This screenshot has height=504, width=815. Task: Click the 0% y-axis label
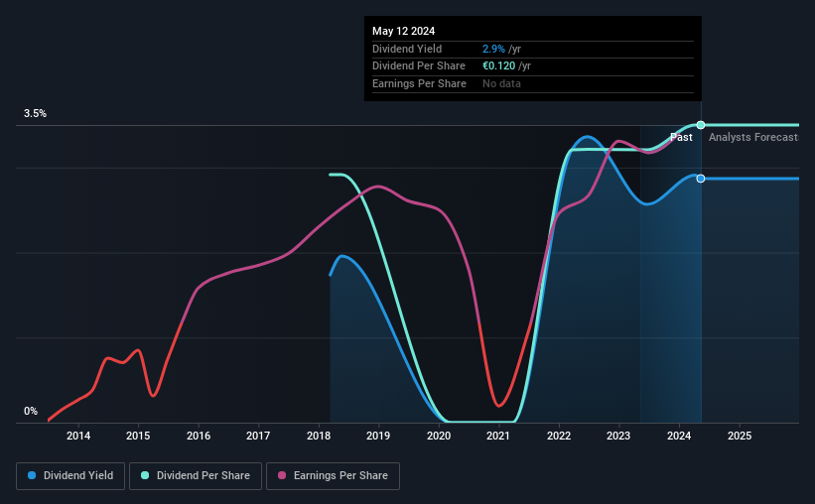click(31, 411)
